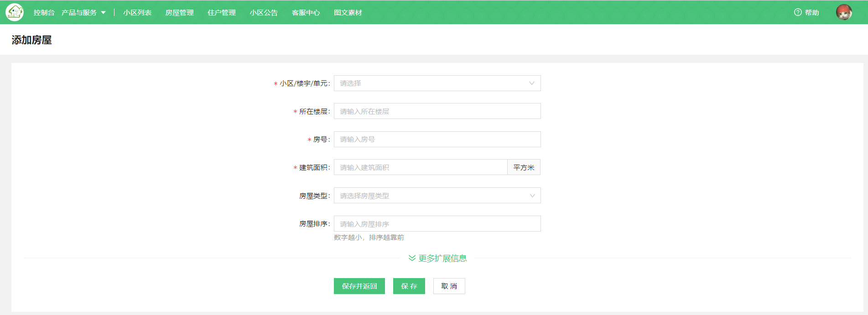Open 房屋管理 menu item
Image resolution: width=868 pixels, height=315 pixels.
[179, 13]
